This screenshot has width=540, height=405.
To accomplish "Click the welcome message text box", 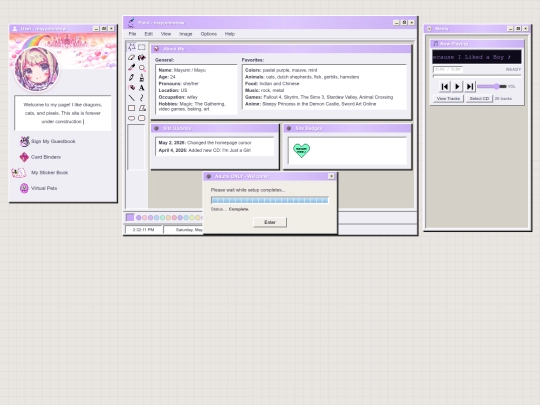I will [63, 113].
